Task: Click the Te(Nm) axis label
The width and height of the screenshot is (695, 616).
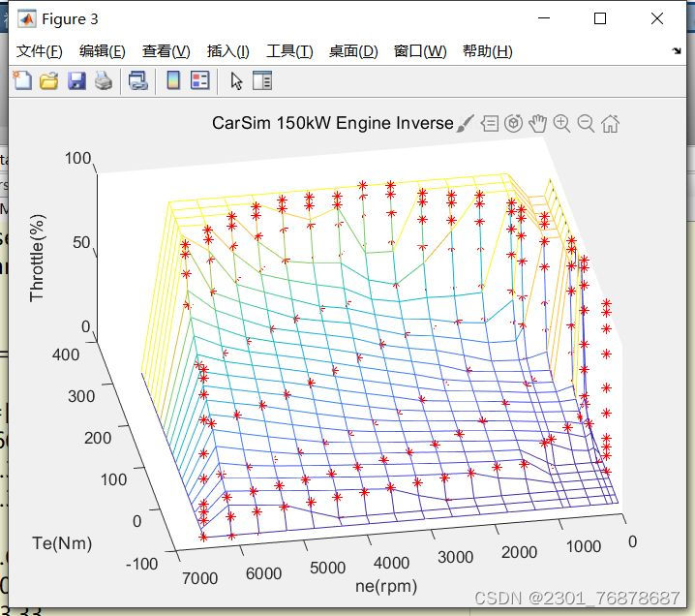Action: coord(62,543)
